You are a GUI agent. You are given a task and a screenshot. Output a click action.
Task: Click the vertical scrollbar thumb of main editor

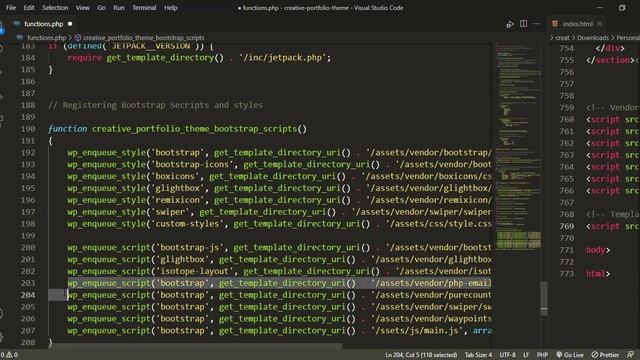coord(544,298)
